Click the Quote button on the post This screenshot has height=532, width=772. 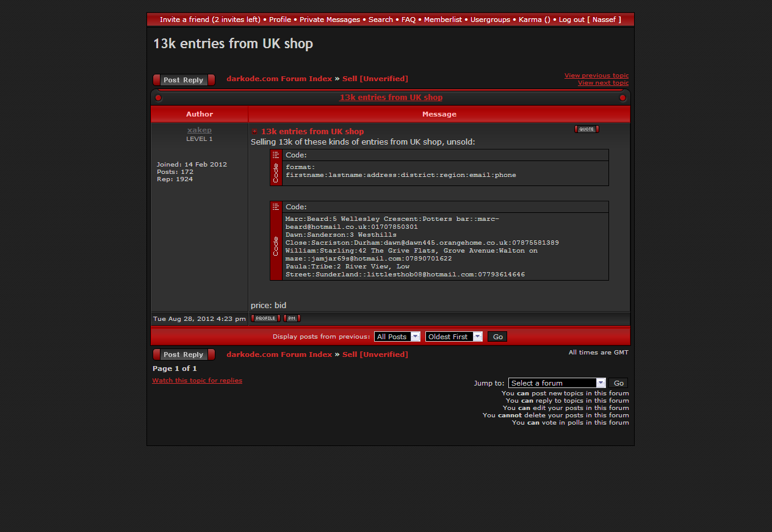click(586, 129)
